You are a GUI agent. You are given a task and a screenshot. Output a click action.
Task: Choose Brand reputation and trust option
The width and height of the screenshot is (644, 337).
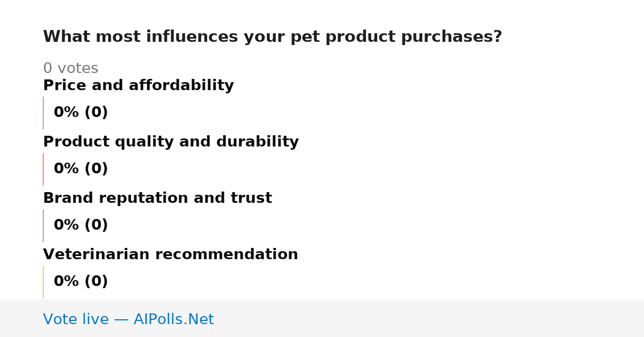pos(157,199)
